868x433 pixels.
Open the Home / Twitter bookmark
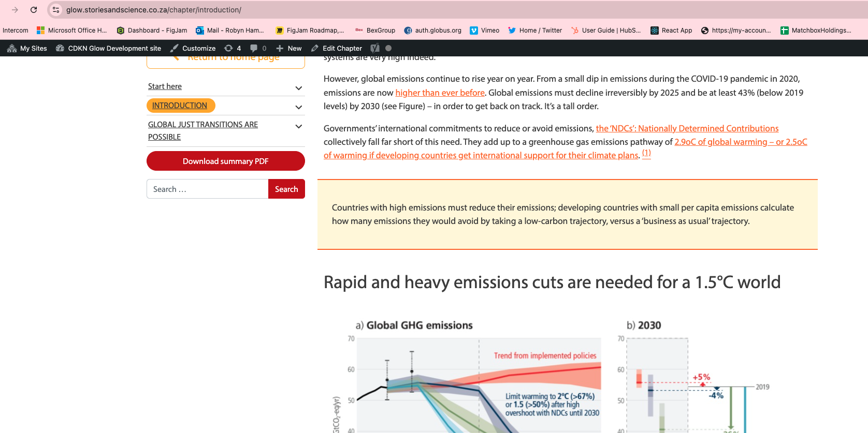(x=535, y=31)
